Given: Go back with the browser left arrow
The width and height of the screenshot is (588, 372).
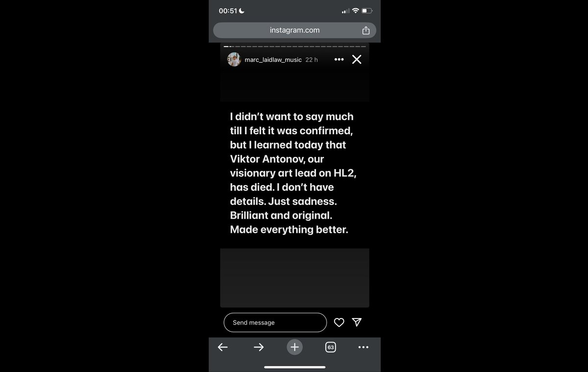Looking at the screenshot, I should [x=222, y=347].
